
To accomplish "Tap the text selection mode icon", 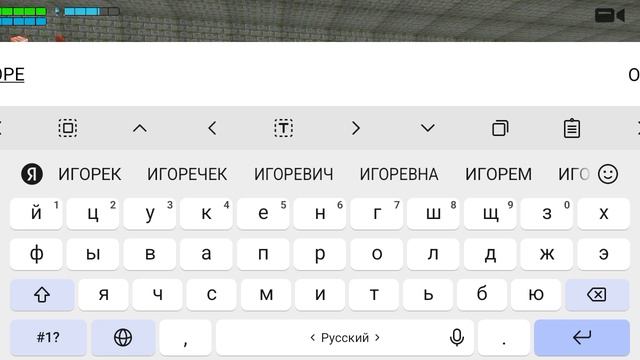I will 283,128.
